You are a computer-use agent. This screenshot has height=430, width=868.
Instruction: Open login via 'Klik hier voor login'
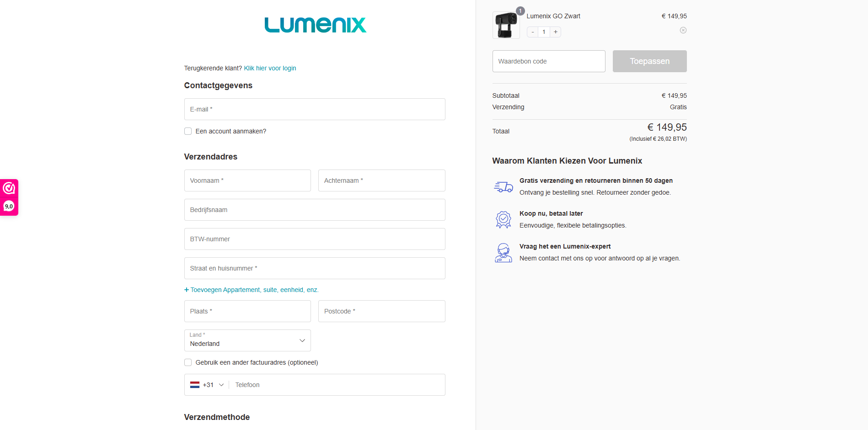coord(270,68)
